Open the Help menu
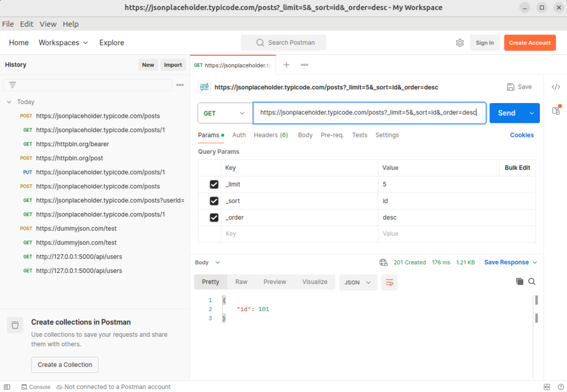Image resolution: width=567 pixels, height=392 pixels. pyautogui.click(x=70, y=24)
